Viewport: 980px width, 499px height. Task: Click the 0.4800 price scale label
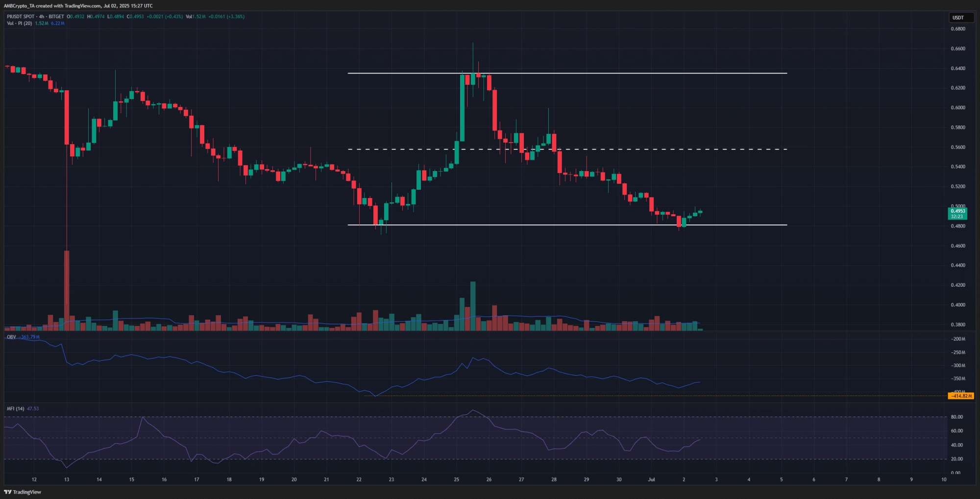tap(958, 226)
